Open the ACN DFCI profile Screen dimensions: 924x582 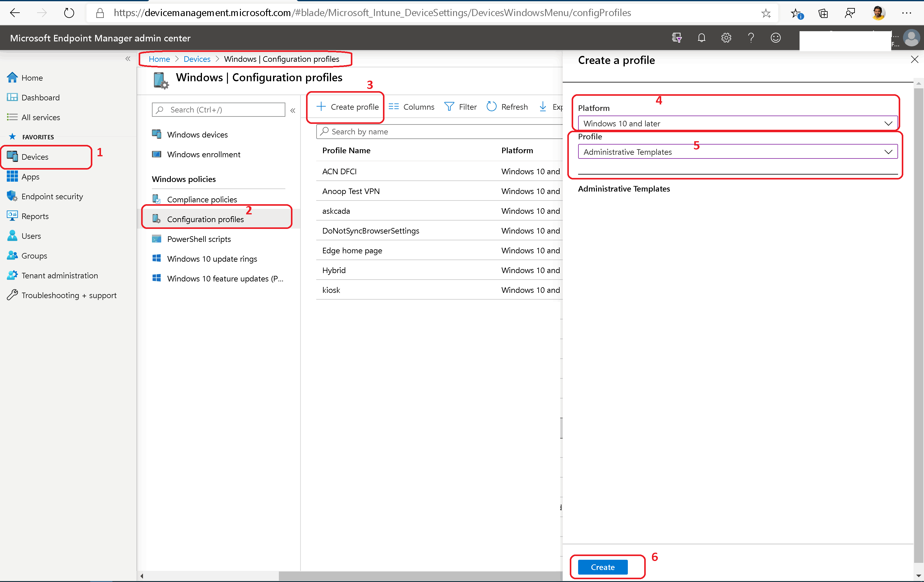point(339,171)
